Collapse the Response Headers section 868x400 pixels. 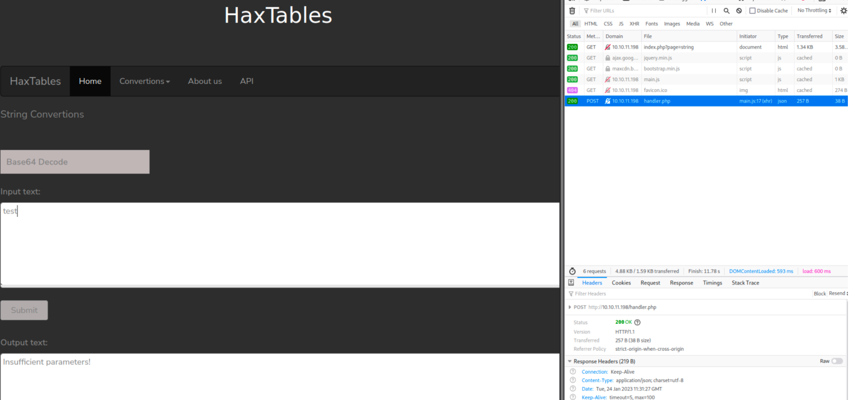[x=570, y=361]
